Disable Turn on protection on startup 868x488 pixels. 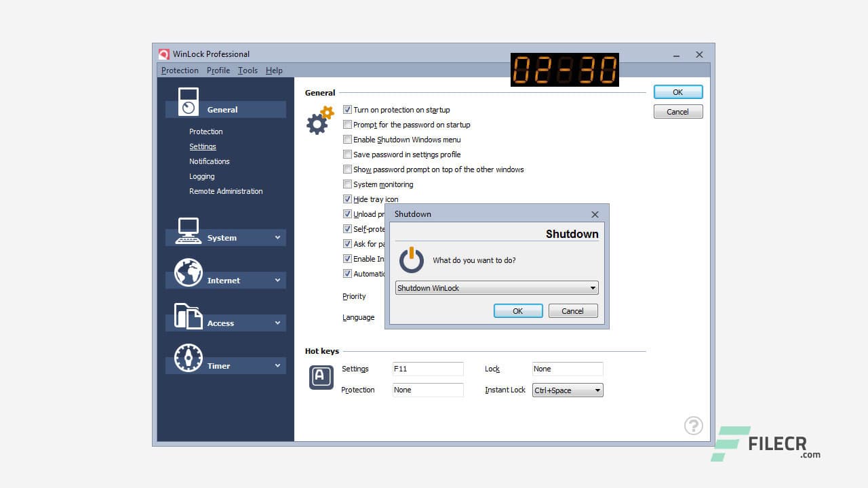click(x=347, y=110)
